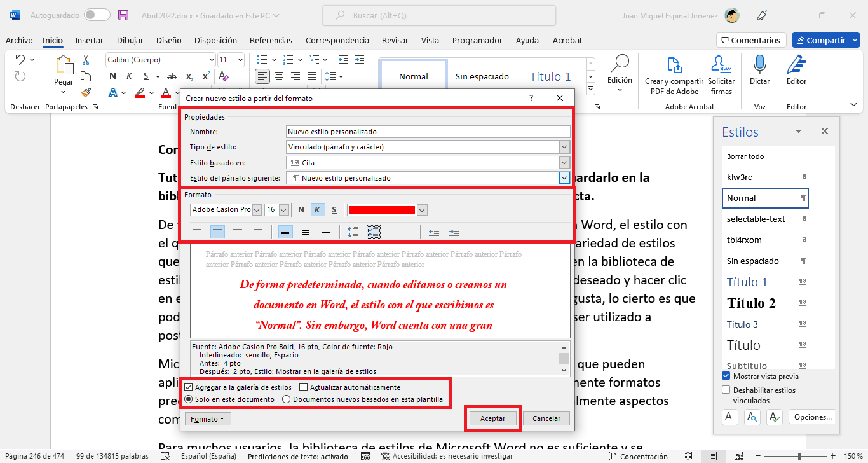Increase paragraph spacing in dialog
The width and height of the screenshot is (868, 463).
tap(353, 232)
